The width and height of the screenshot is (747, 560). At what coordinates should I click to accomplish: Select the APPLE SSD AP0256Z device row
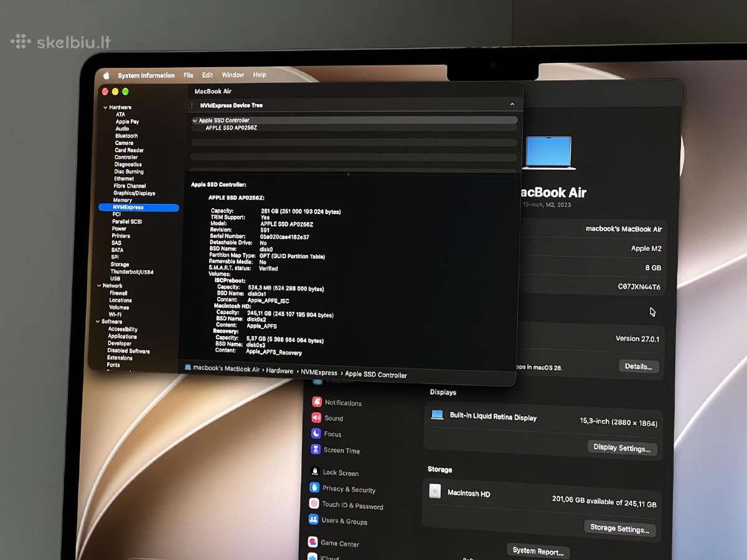pos(355,128)
